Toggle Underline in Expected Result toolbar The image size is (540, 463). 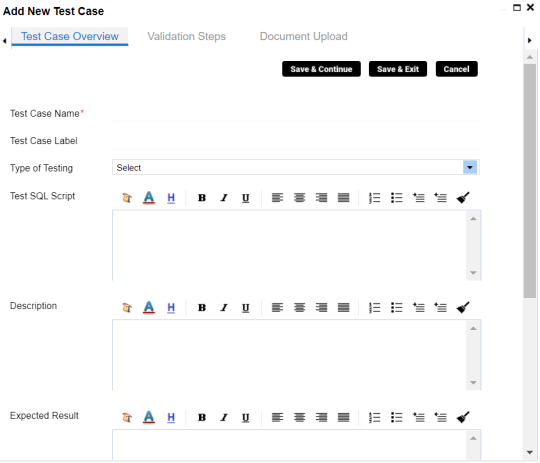tap(246, 418)
